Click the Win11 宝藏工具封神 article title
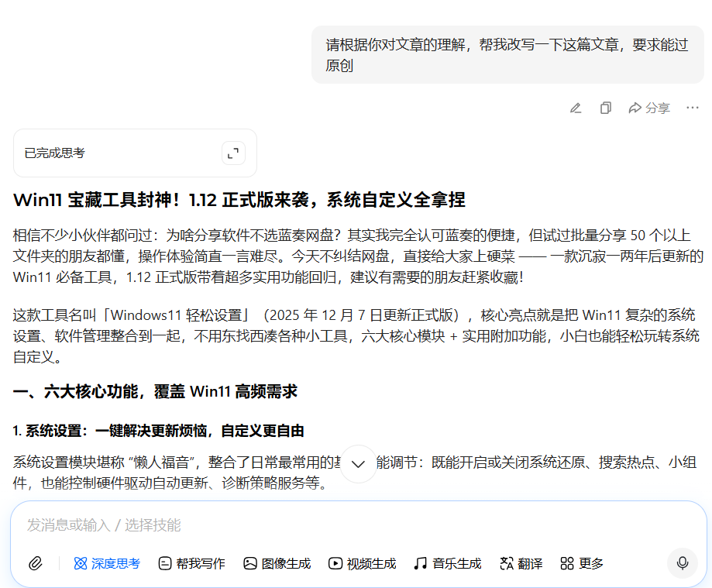This screenshot has height=588, width=712. click(x=239, y=200)
